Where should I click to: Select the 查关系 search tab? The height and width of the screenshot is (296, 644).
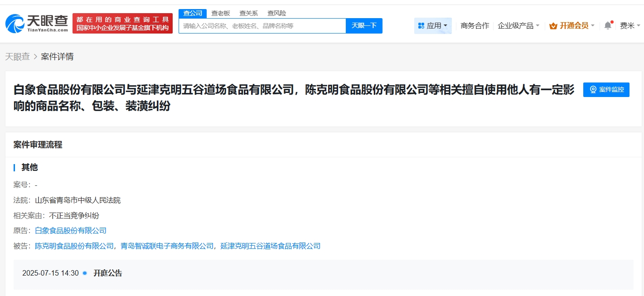[248, 14]
